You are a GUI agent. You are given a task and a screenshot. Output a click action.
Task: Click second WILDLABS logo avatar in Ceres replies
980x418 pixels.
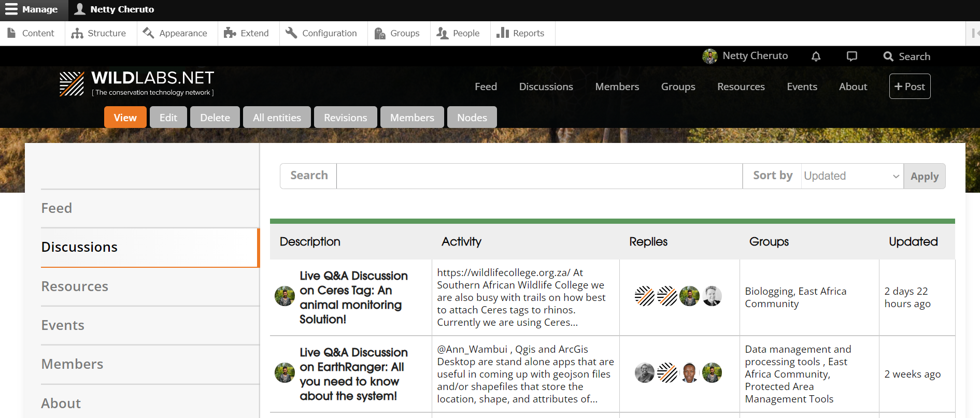tap(667, 296)
